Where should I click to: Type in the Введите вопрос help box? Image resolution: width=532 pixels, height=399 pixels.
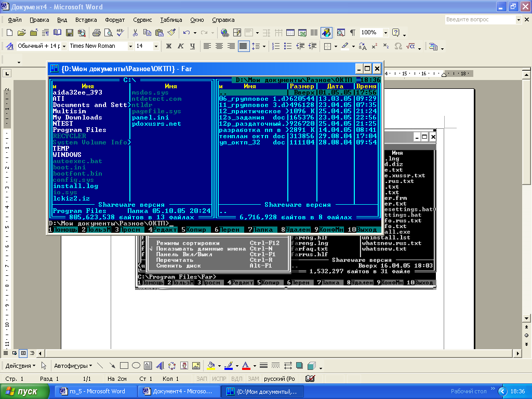480,20
